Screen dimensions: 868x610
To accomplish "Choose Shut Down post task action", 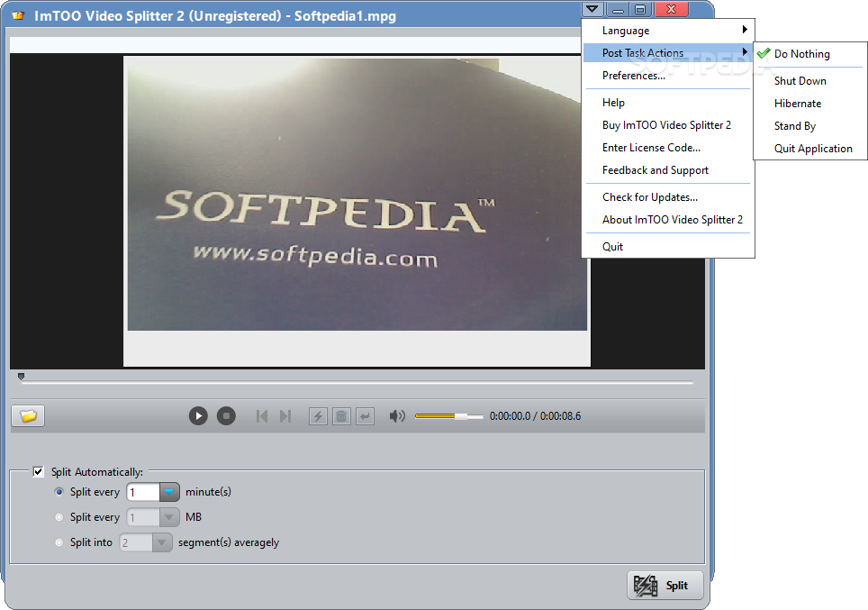I will tap(809, 81).
